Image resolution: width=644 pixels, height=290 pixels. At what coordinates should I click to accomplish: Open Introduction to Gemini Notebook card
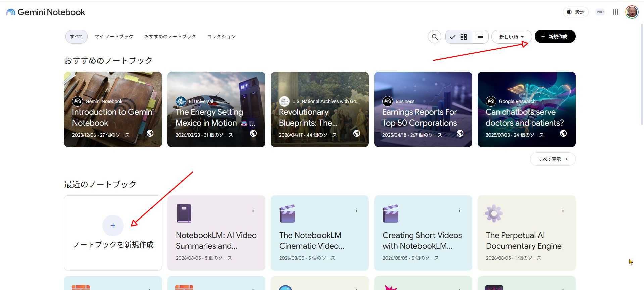[113, 109]
